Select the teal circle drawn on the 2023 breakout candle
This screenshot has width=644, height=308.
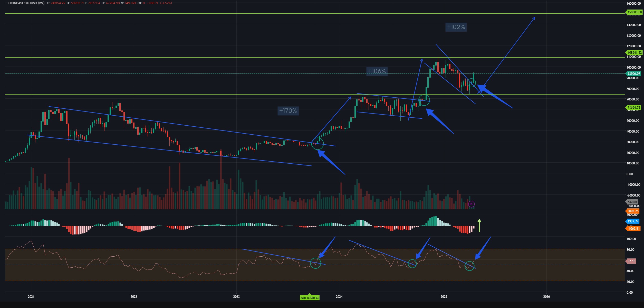[318, 144]
